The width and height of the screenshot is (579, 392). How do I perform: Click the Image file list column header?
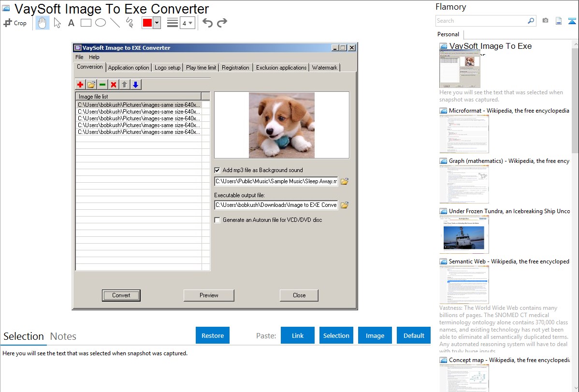[139, 97]
